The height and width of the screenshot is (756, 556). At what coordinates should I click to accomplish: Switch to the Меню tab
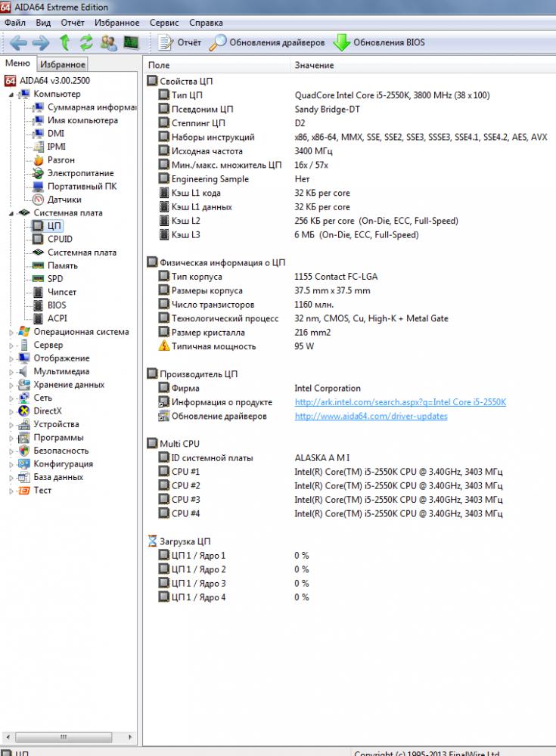17,64
